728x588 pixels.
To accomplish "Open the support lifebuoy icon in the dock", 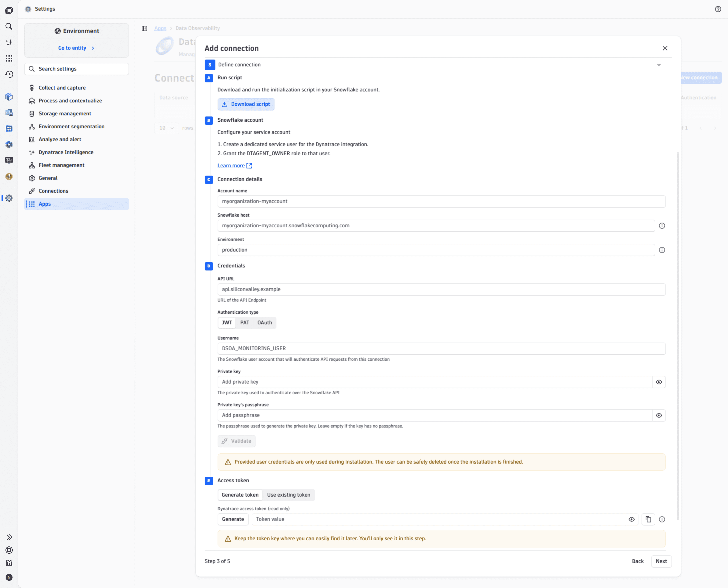I will click(x=9, y=550).
